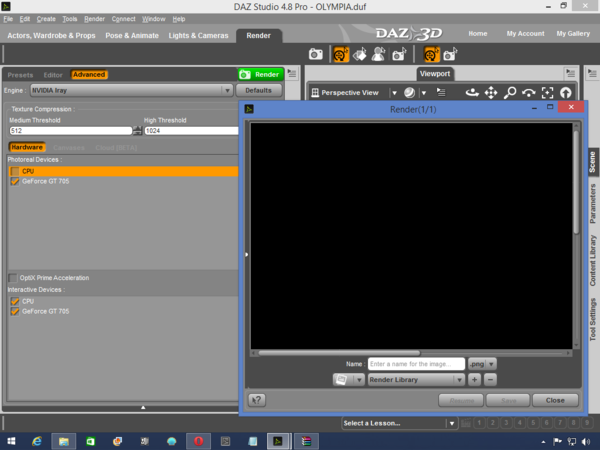Click the second orange active tool icon

click(432, 54)
